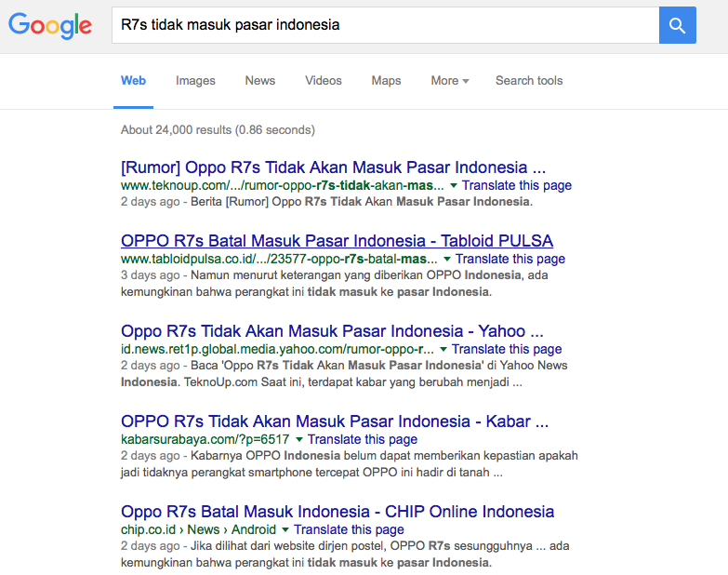Expand arrow next to chip.co.id breadcrumb

click(x=285, y=530)
